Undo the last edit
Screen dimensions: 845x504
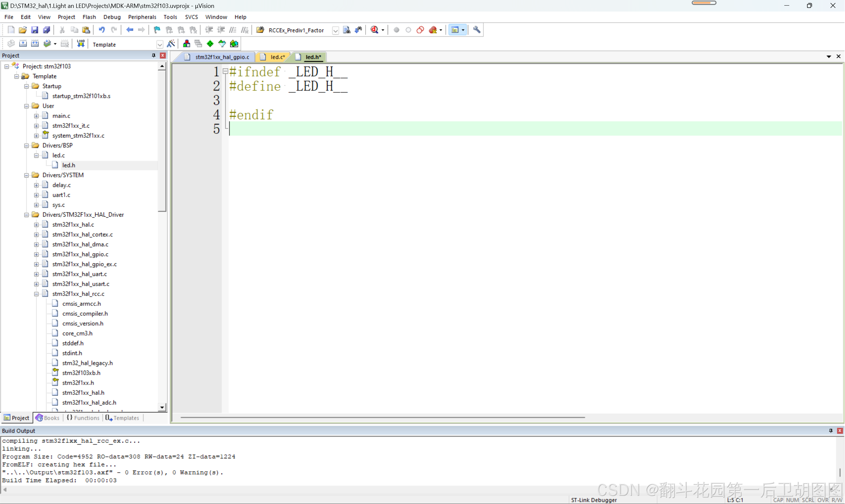coord(102,30)
